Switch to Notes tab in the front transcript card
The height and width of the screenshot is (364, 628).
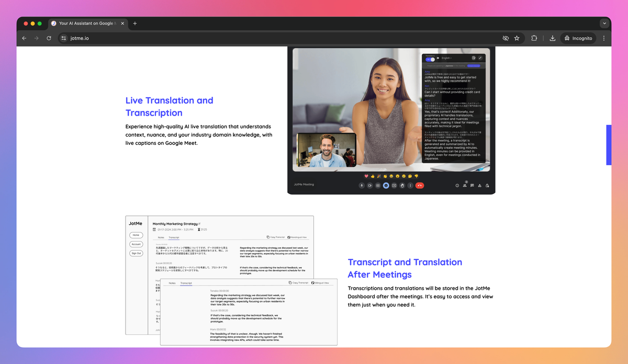[172, 283]
